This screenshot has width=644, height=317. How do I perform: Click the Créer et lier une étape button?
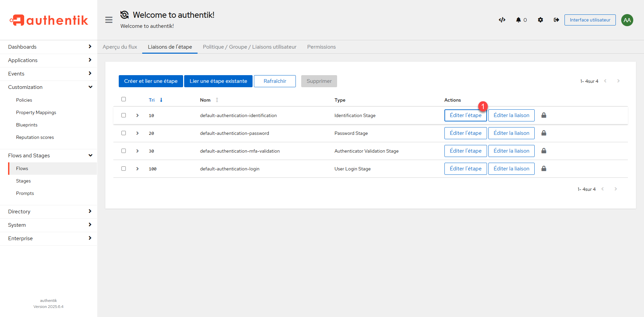(151, 81)
